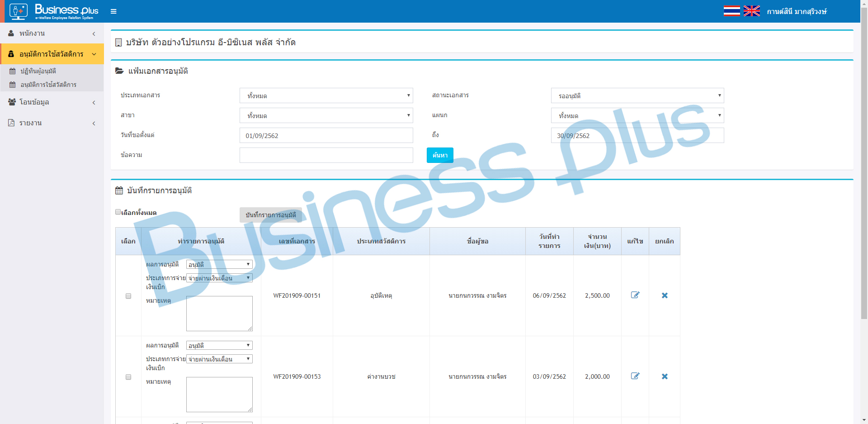
Task: Click the ประเภทสวัสดิการ column header
Action: click(x=381, y=241)
